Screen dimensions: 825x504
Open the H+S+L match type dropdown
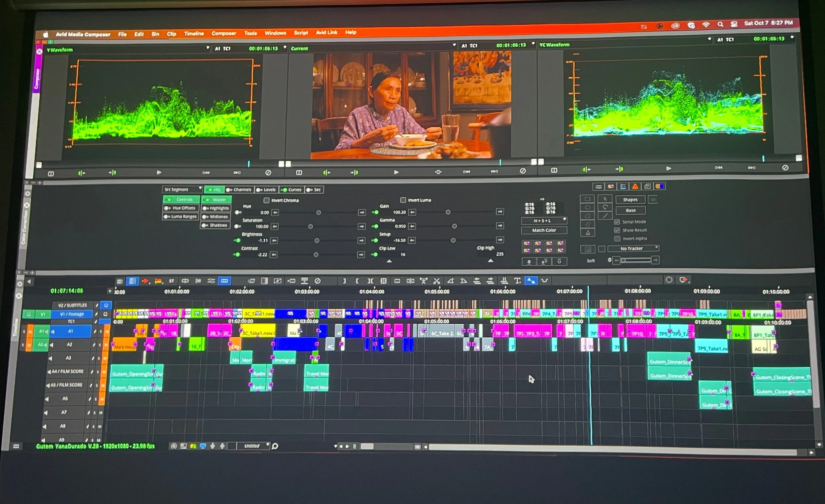544,220
